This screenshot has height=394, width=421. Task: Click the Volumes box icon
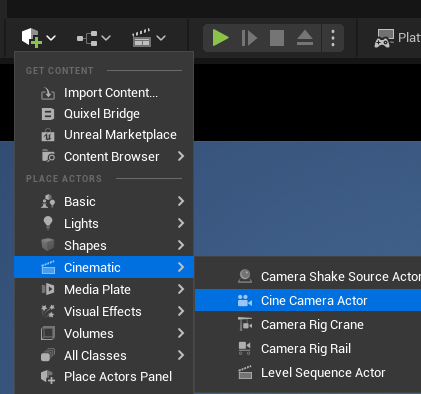click(48, 333)
